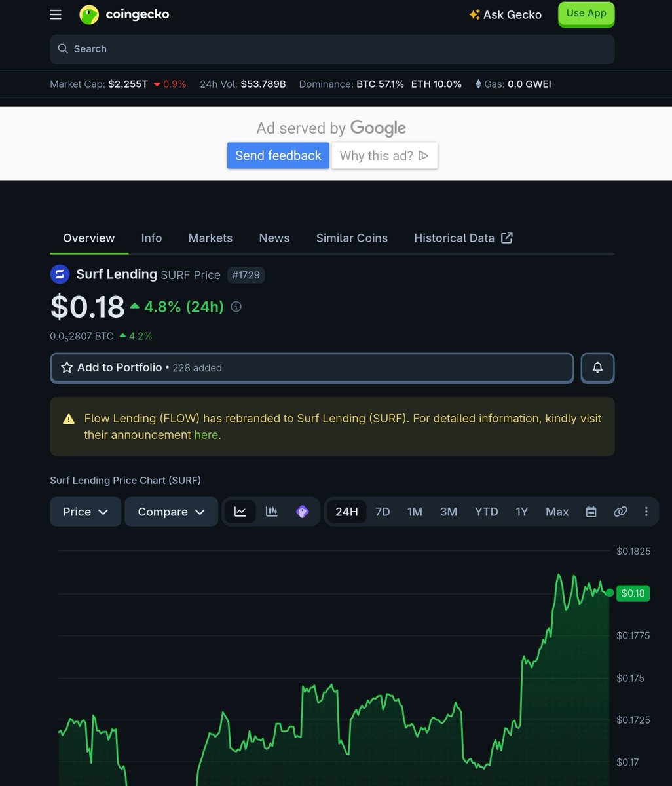Click BTC 57.1% dominance
The width and height of the screenshot is (672, 786).
[x=380, y=84]
